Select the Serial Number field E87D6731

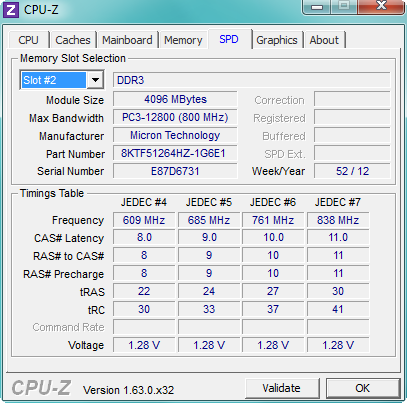(x=175, y=171)
